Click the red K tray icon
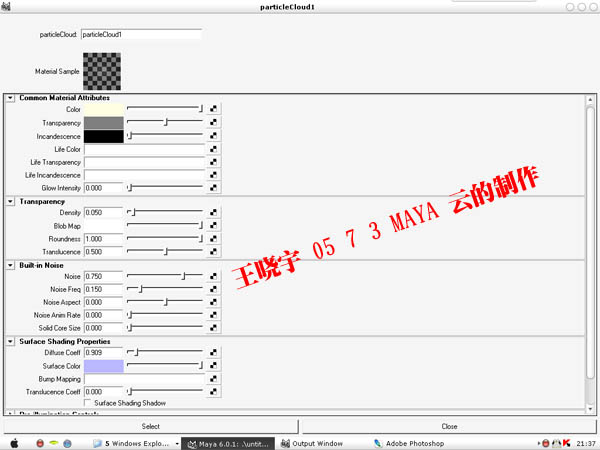This screenshot has height=450, width=600. [x=566, y=443]
